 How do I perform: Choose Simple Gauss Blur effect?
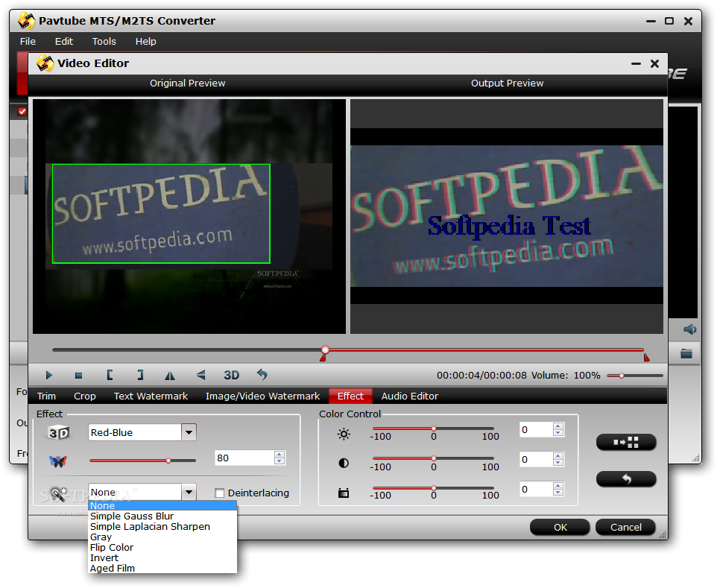pyautogui.click(x=162, y=516)
